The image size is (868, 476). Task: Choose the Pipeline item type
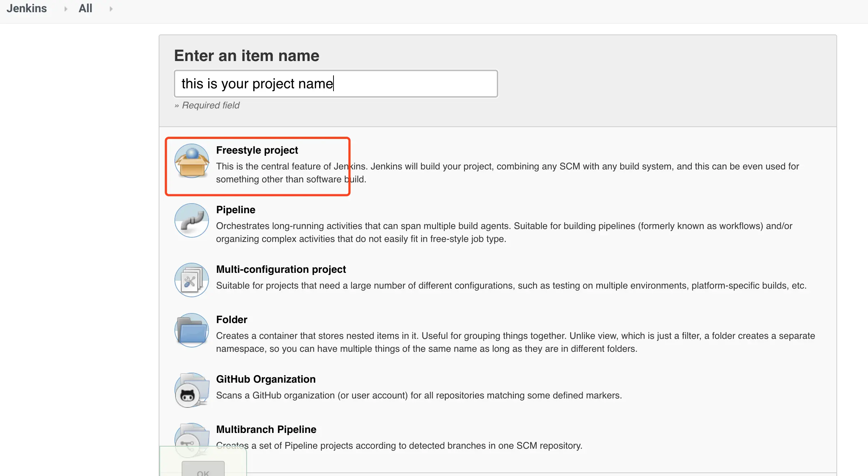(x=235, y=210)
